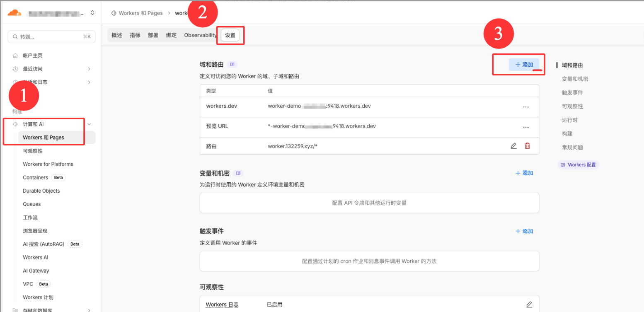Click the 转到 search field
The height and width of the screenshot is (312, 644).
click(52, 37)
